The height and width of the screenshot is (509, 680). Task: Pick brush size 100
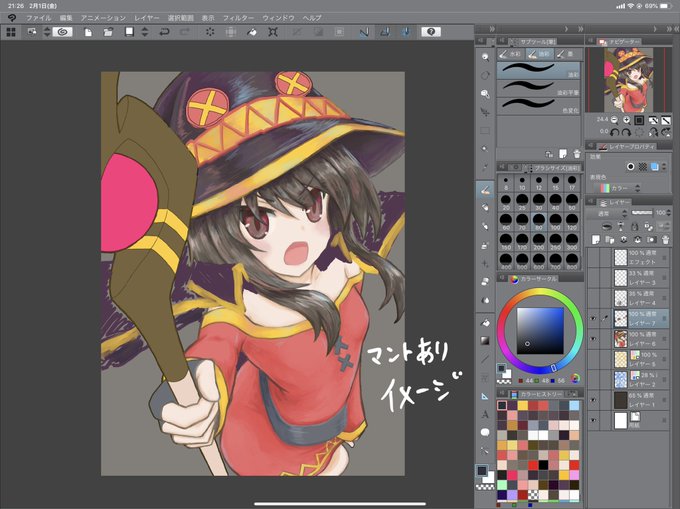(556, 222)
